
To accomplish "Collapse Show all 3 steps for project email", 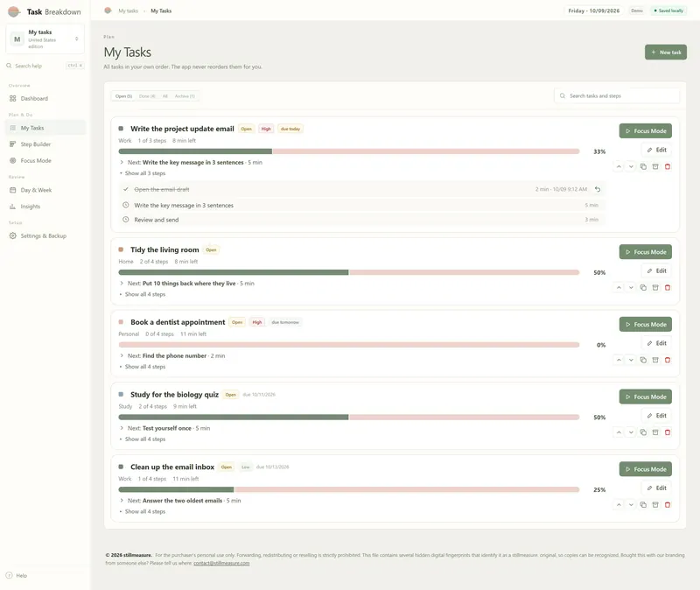I will (143, 173).
